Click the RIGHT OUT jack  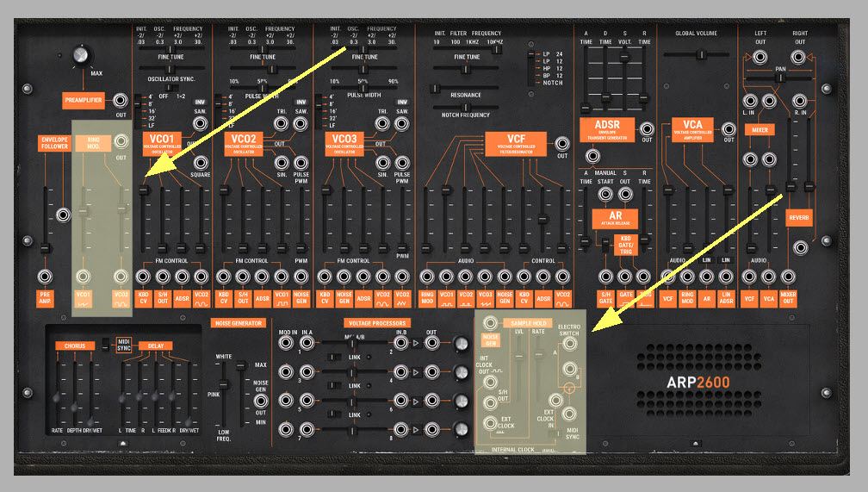click(x=797, y=57)
